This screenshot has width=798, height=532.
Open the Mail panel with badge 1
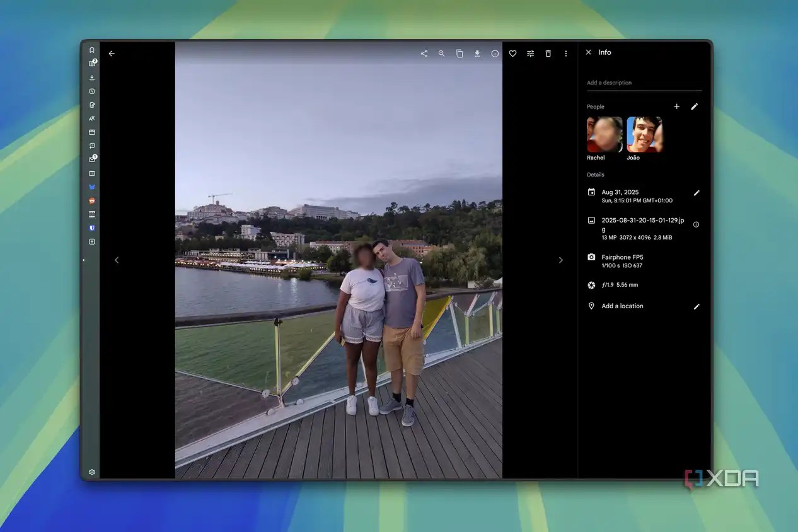tap(92, 159)
